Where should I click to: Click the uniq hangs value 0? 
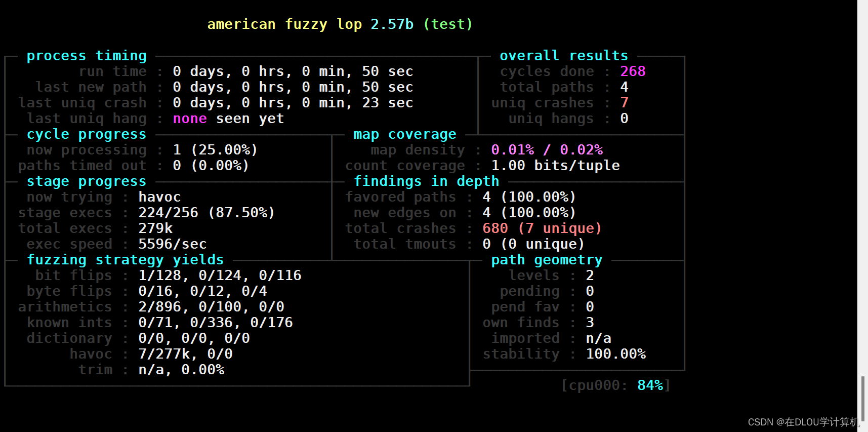coord(624,119)
